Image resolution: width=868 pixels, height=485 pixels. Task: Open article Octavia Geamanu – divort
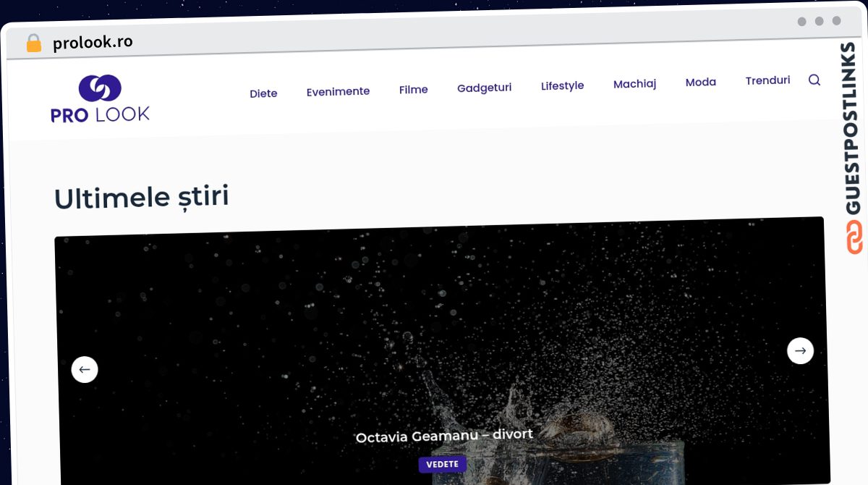pos(444,436)
